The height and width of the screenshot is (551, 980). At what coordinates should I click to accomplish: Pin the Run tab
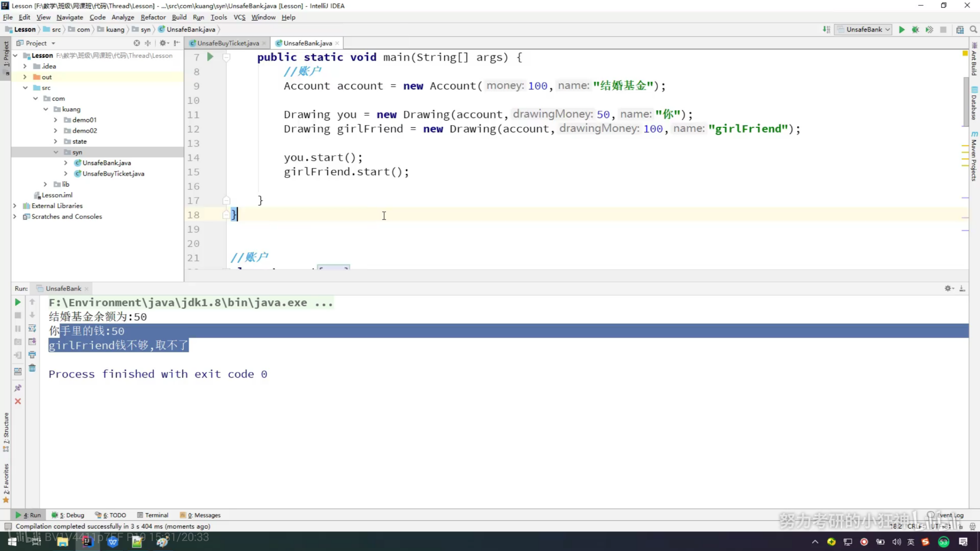[18, 388]
